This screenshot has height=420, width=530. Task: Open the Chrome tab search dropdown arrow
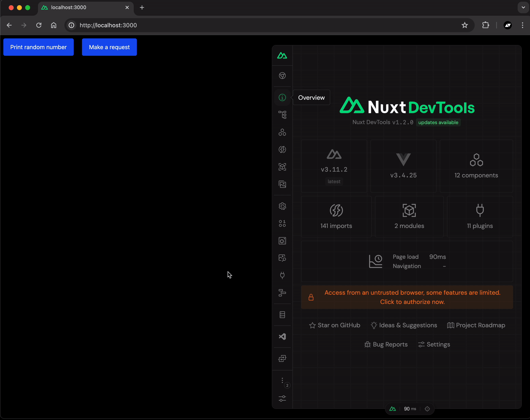point(523,7)
